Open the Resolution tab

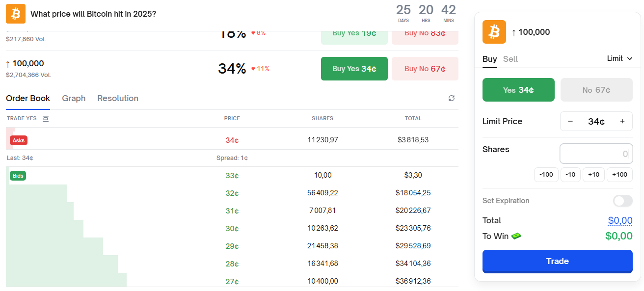(x=118, y=98)
